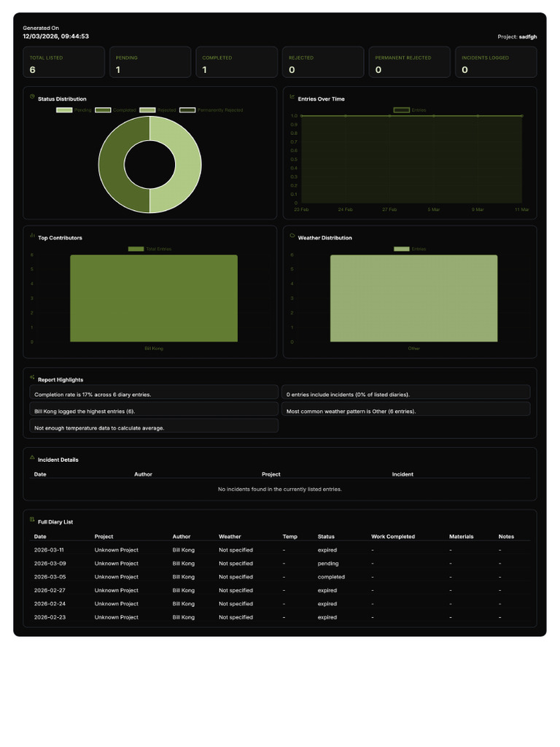Click the 9 Mar axis label
Image resolution: width=560 pixels, height=747 pixels.
tap(478, 209)
